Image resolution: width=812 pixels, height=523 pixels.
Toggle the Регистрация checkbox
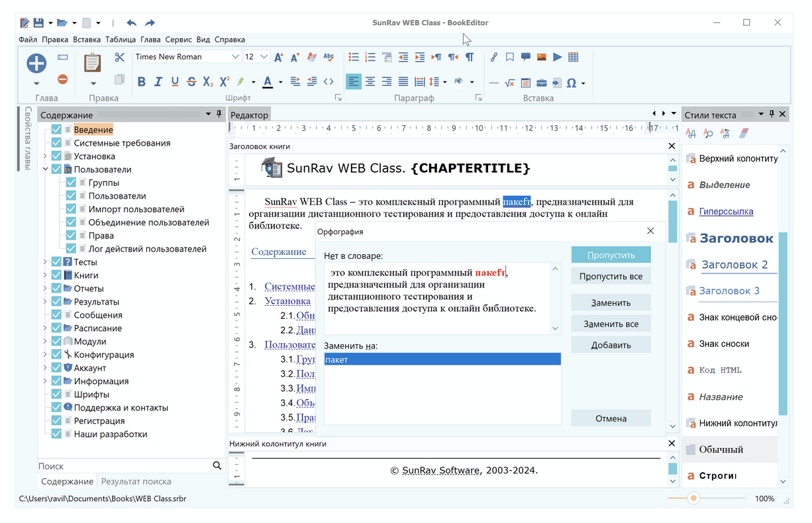(x=56, y=421)
